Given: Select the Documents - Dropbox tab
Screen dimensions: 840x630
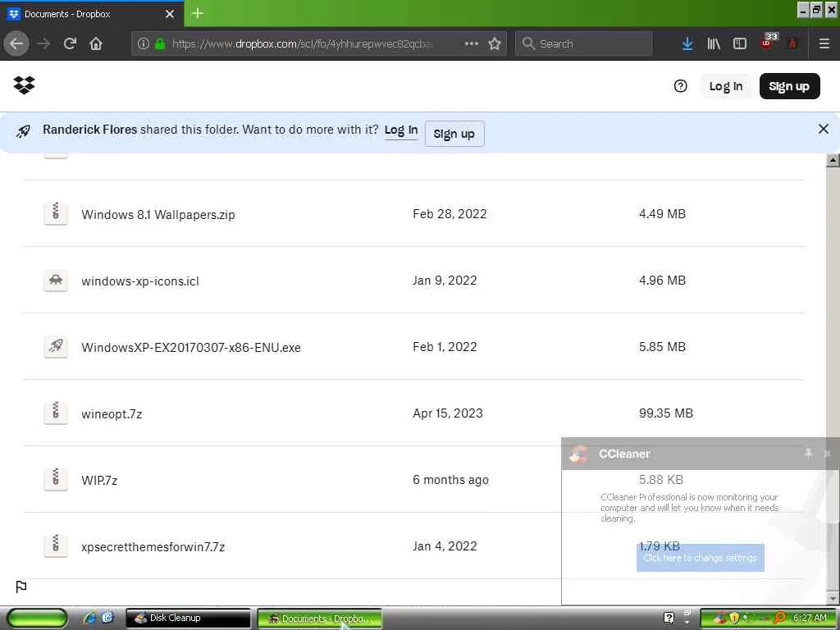Looking at the screenshot, I should 92,14.
